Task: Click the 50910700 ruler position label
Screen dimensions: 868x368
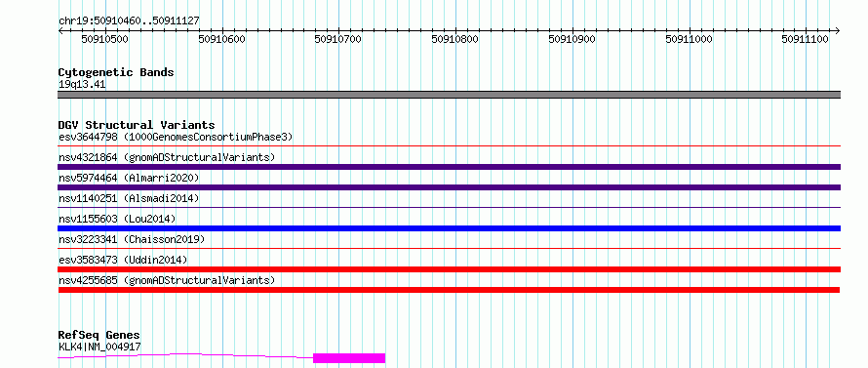Action: click(x=337, y=39)
